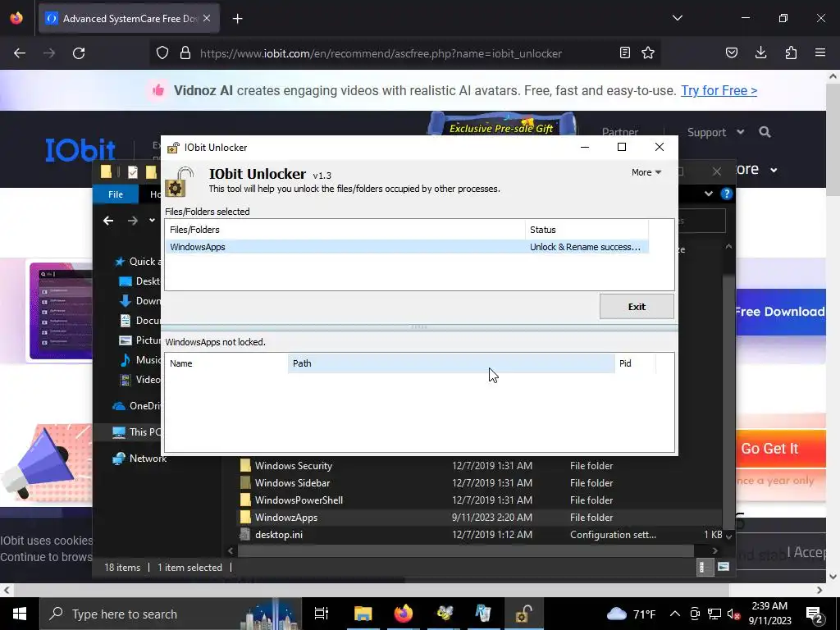
Task: Select Network in File Explorer sidebar
Action: coord(139,459)
